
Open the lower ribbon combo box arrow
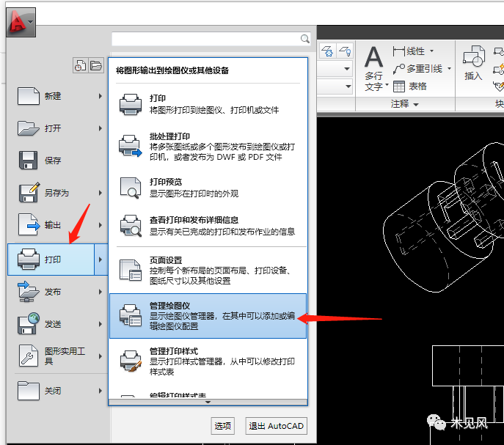click(348, 86)
